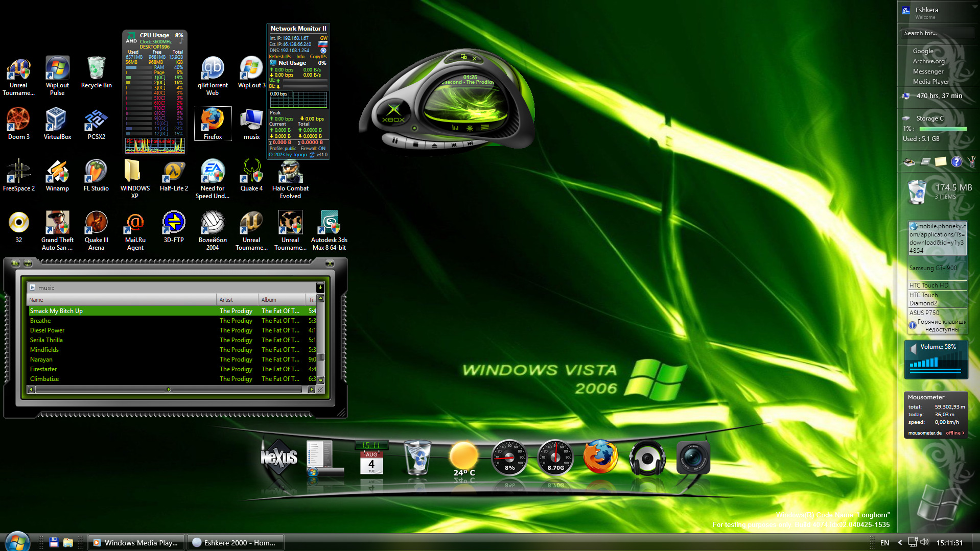Open the FreeSpace 2 shortcut
The width and height of the screenshot is (980, 551).
18,175
